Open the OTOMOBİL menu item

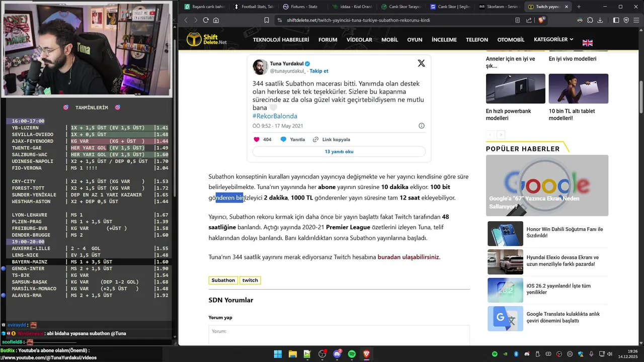(511, 40)
